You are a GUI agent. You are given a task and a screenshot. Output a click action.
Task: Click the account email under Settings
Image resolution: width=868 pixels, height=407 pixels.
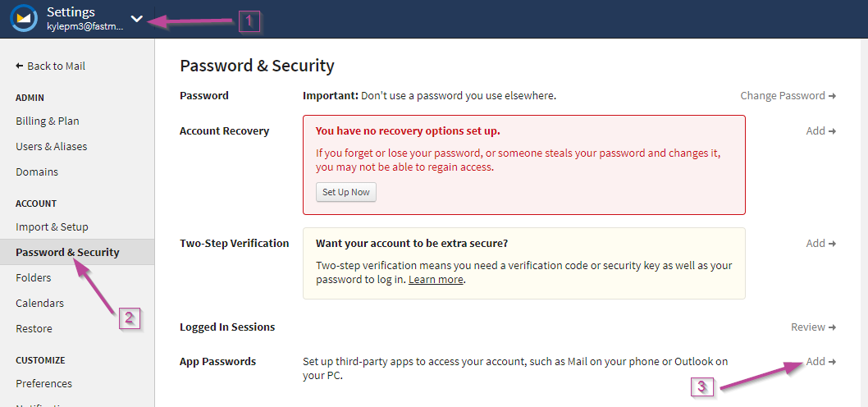[85, 27]
